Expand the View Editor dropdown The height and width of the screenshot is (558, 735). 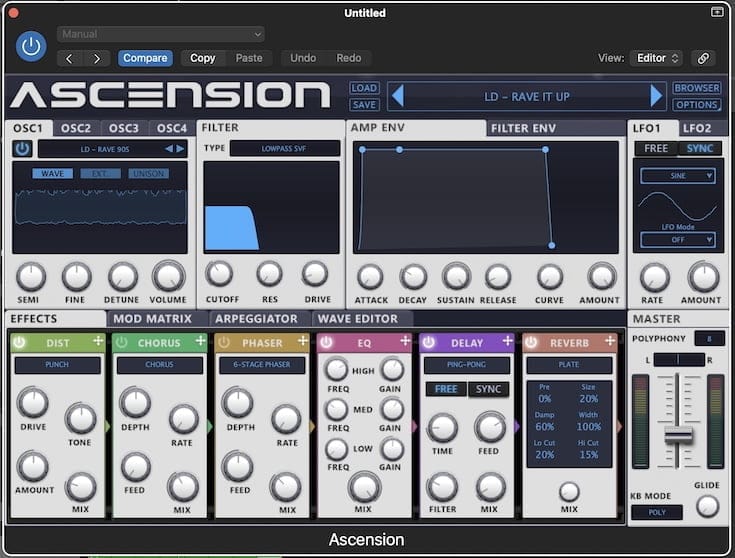(x=657, y=58)
